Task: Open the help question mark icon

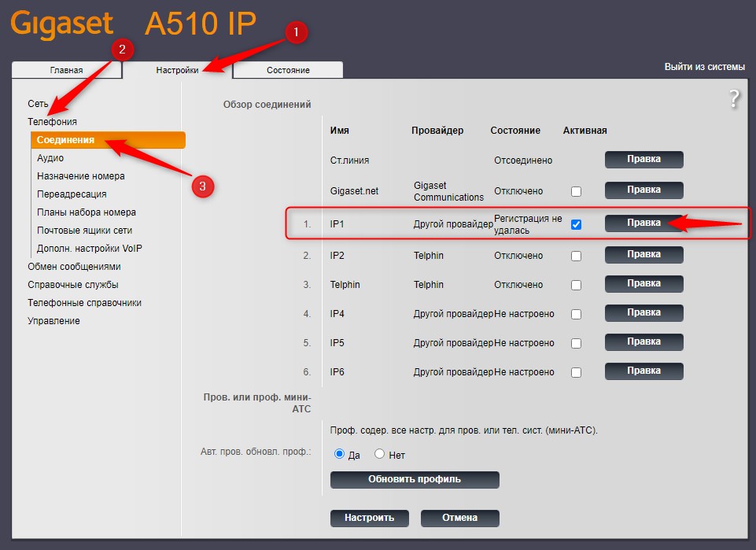Action: [x=734, y=99]
